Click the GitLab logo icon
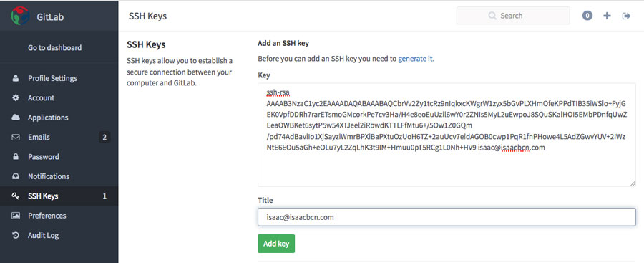The width and height of the screenshot is (644, 263). [x=20, y=16]
